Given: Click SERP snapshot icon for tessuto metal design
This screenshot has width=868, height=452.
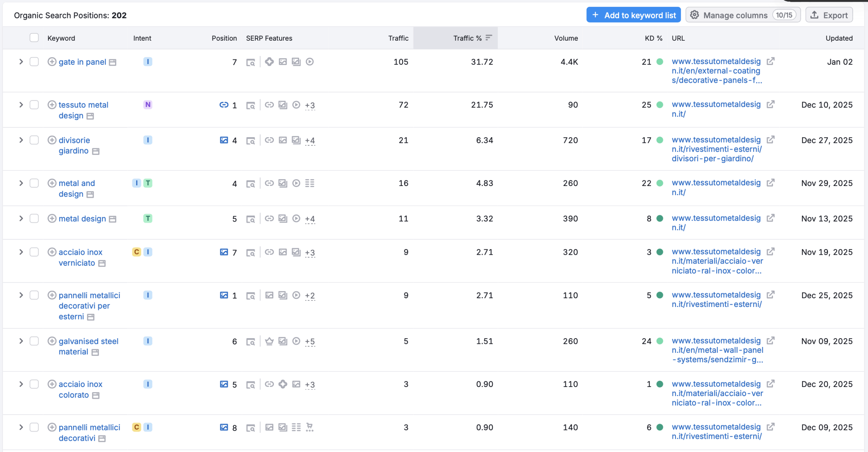Looking at the screenshot, I should click(x=251, y=105).
